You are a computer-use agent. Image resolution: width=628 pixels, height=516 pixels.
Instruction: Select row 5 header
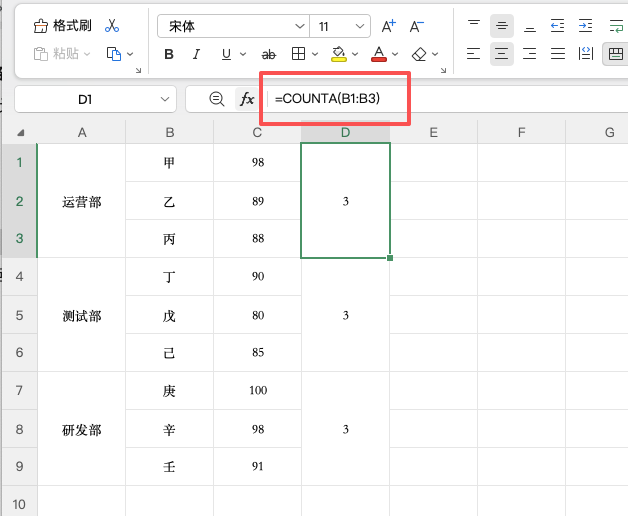click(19, 315)
